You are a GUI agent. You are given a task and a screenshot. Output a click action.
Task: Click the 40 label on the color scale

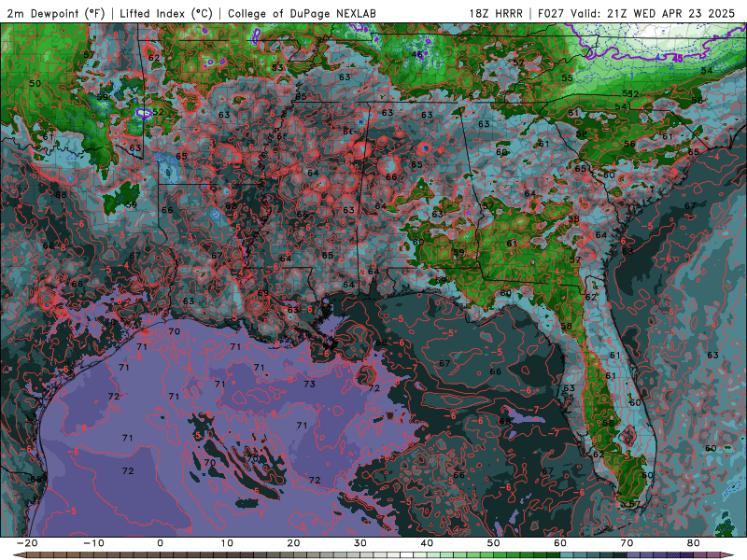coord(427,543)
